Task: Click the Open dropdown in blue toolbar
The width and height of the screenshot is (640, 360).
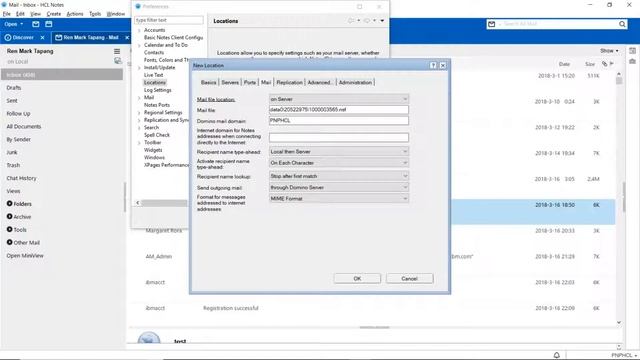Action: click(13, 24)
